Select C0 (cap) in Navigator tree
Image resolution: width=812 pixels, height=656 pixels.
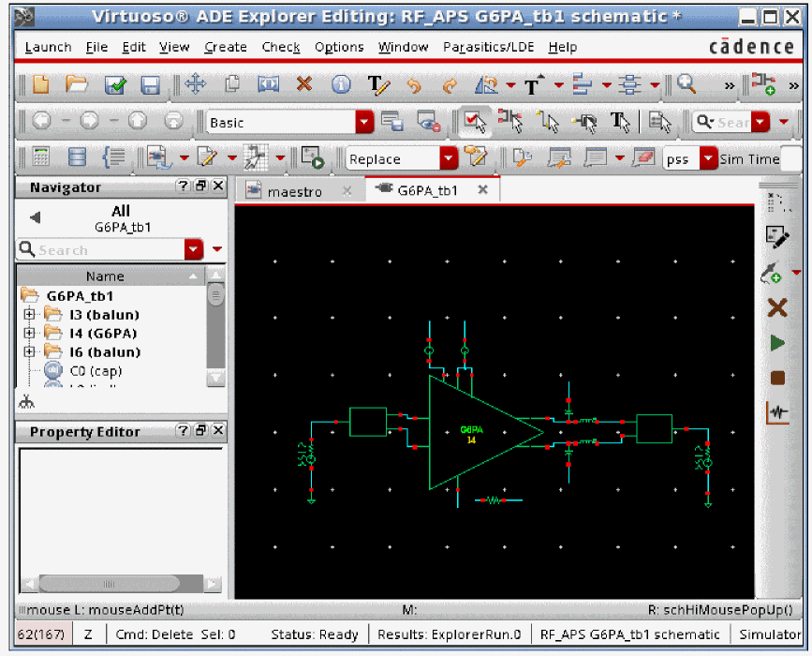pyautogui.click(x=96, y=371)
